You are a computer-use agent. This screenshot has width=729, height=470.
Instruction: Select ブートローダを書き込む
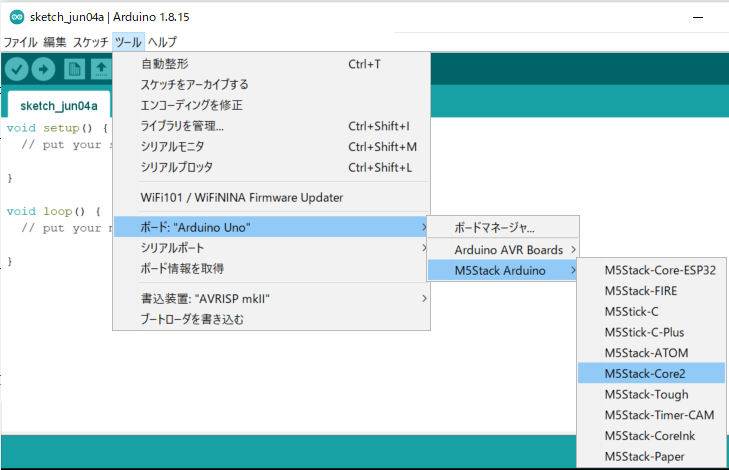272,319
